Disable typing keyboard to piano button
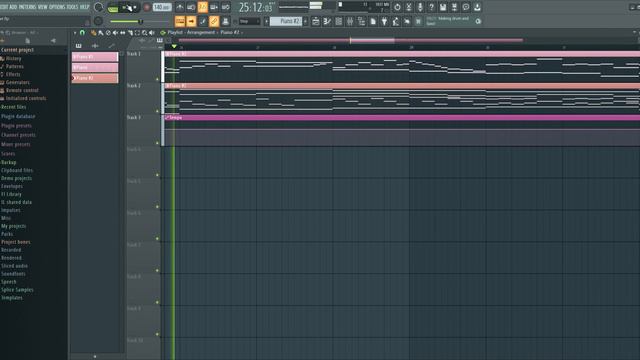 coord(180,21)
